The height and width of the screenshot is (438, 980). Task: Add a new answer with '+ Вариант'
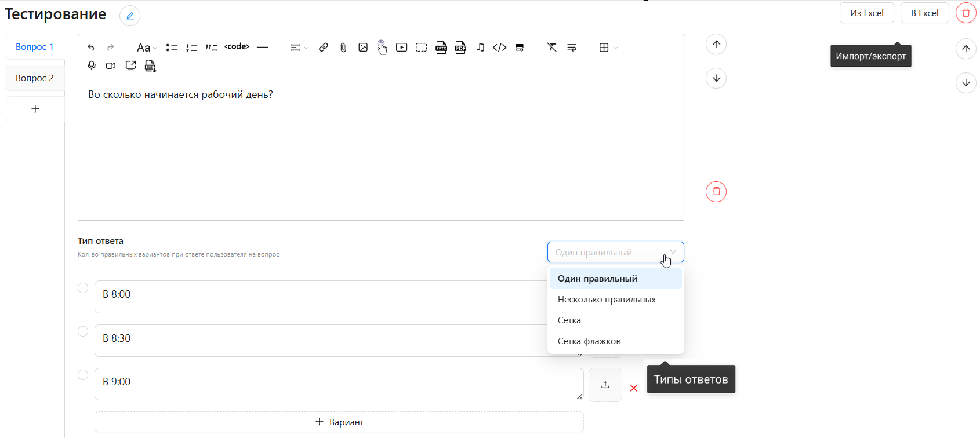click(x=339, y=422)
